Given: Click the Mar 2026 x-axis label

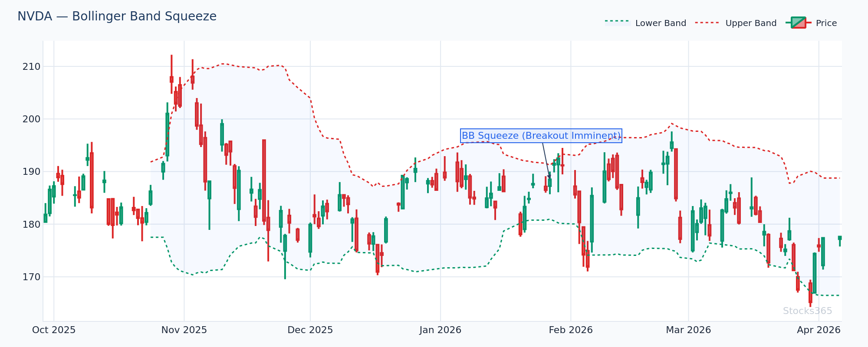Looking at the screenshot, I should pyautogui.click(x=688, y=330).
